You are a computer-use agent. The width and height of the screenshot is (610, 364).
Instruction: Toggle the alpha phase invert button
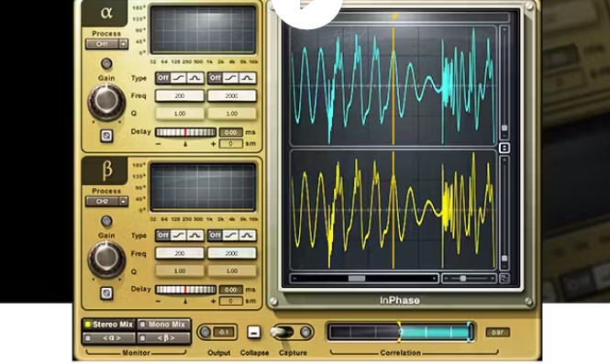[x=106, y=136]
